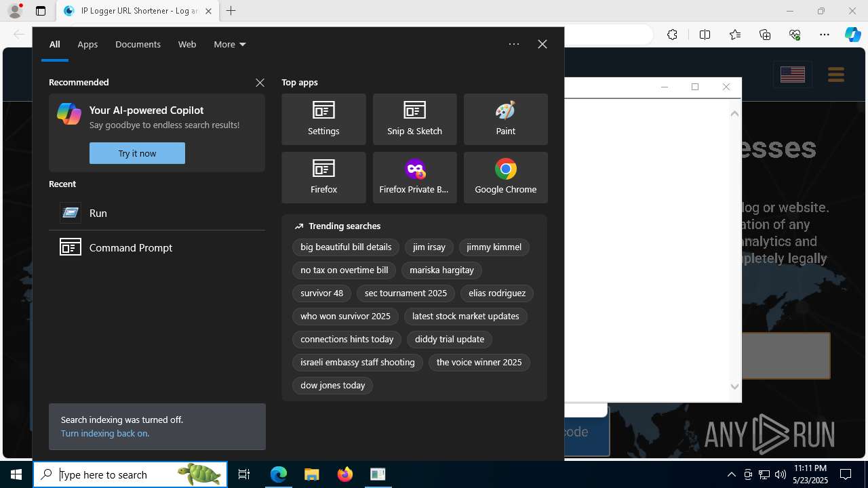Viewport: 868px width, 488px height.
Task: Open Firefox from the taskbar
Action: pyautogui.click(x=345, y=474)
